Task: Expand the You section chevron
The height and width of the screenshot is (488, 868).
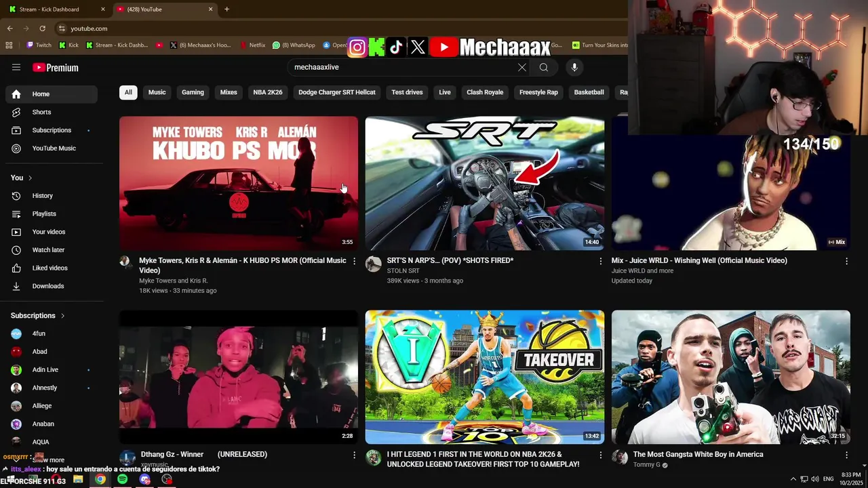Action: (30, 178)
